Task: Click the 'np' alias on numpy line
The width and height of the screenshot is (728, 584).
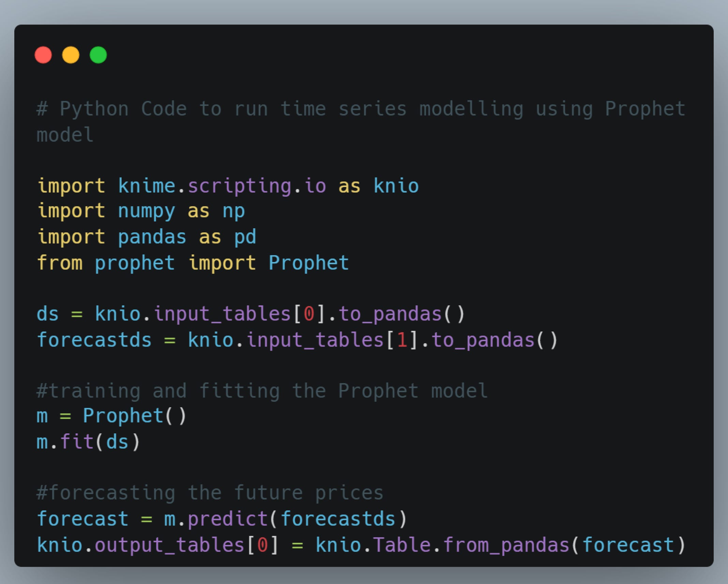Action: pos(233,211)
